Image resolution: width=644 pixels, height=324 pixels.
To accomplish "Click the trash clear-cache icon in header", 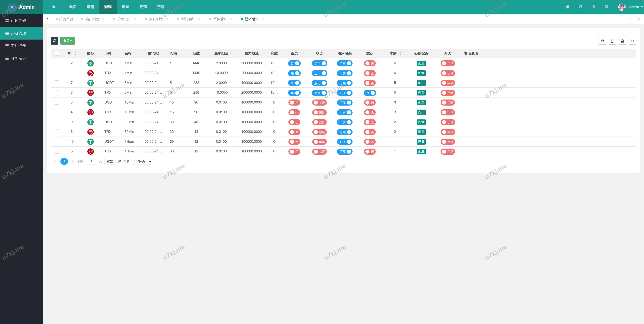I will point(594,7).
